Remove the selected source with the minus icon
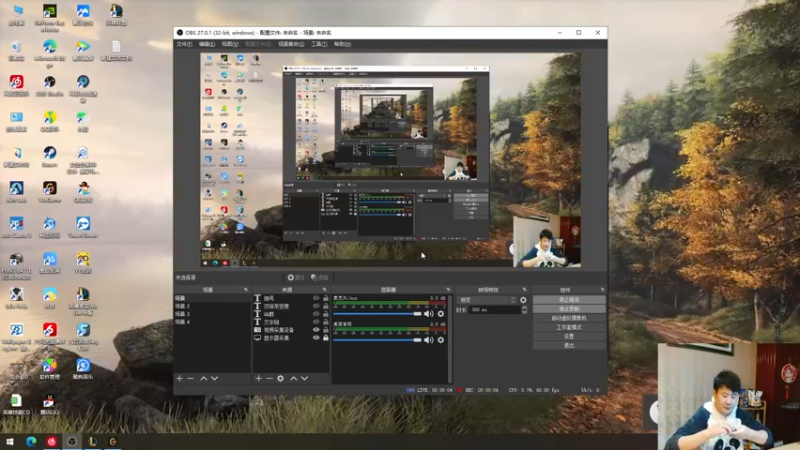Image resolution: width=800 pixels, height=450 pixels. click(x=269, y=379)
